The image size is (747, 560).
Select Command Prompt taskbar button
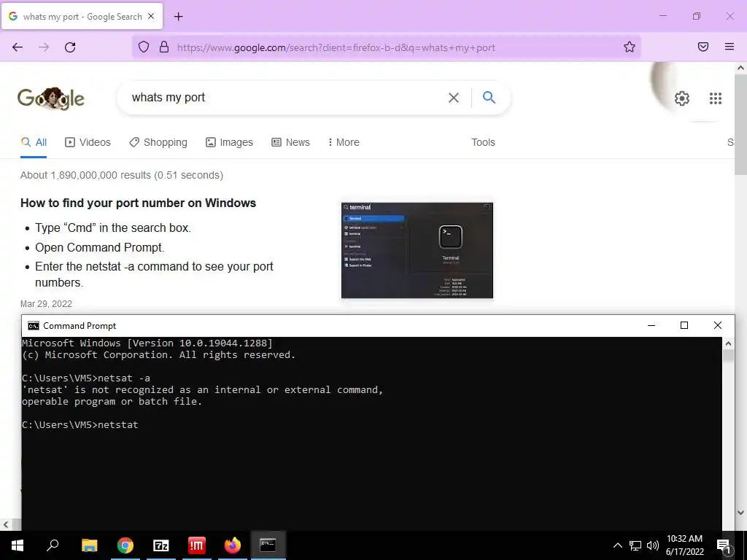tap(268, 545)
